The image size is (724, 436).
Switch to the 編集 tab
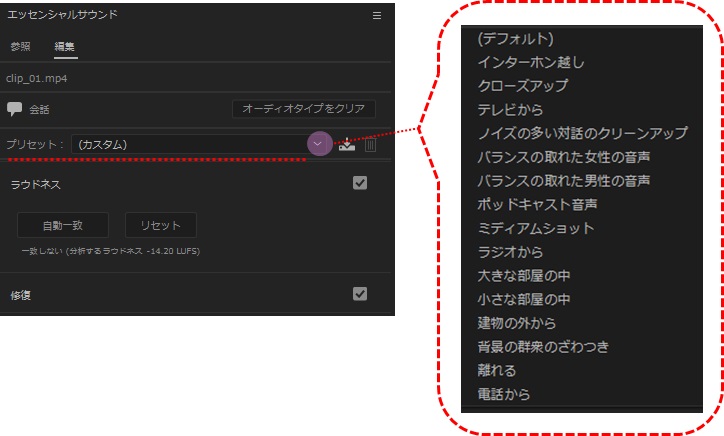65,46
